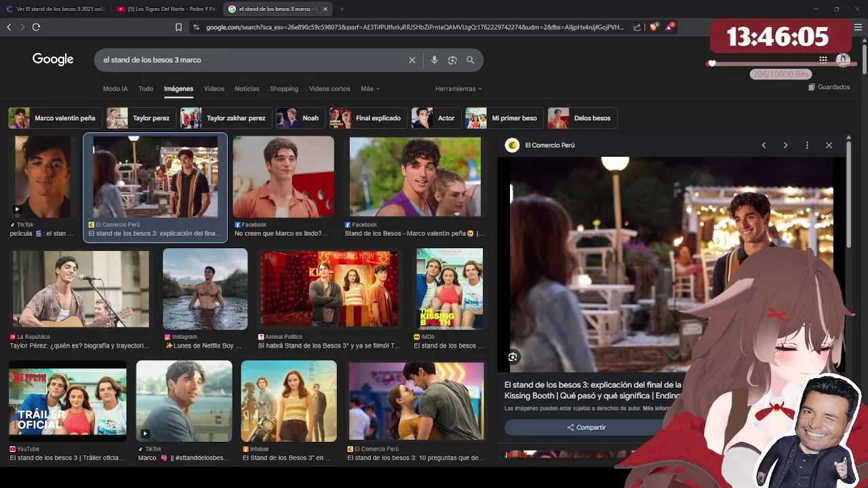Switch to the Los Tigres Del Norte YouTube tab
This screenshot has height=488, width=868.
(x=166, y=9)
